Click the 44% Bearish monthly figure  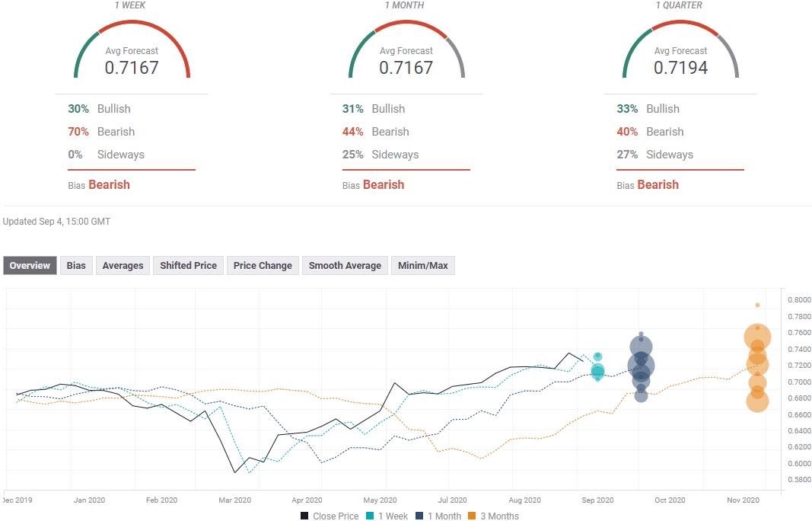pos(375,132)
